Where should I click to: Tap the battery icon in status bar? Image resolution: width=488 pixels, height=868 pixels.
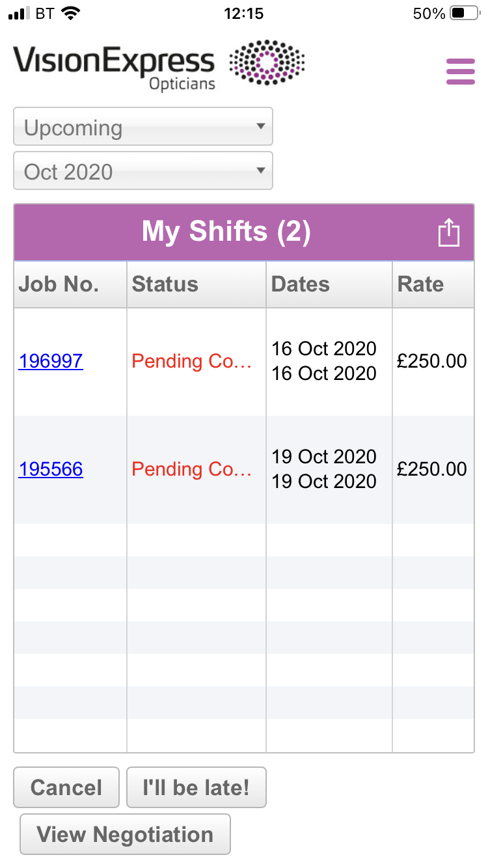pos(465,14)
